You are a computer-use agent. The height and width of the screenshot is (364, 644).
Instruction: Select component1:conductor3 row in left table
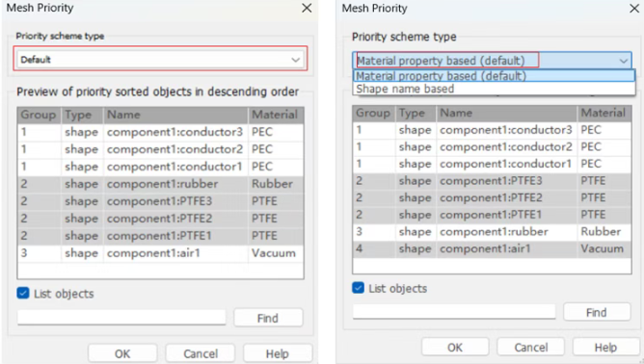point(161,132)
